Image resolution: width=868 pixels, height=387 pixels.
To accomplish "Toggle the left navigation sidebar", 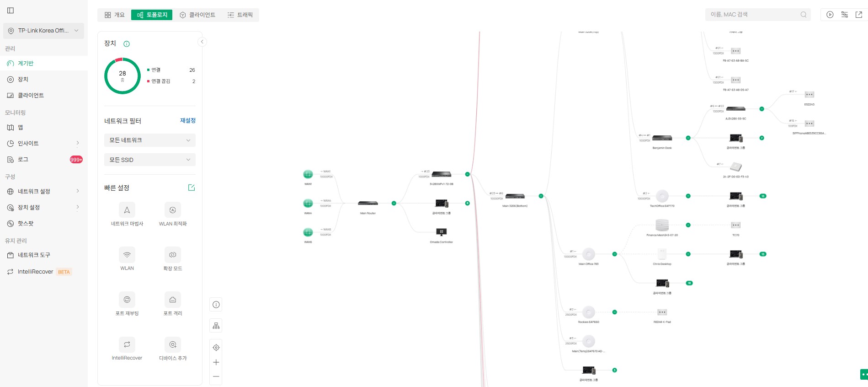I will (x=11, y=11).
